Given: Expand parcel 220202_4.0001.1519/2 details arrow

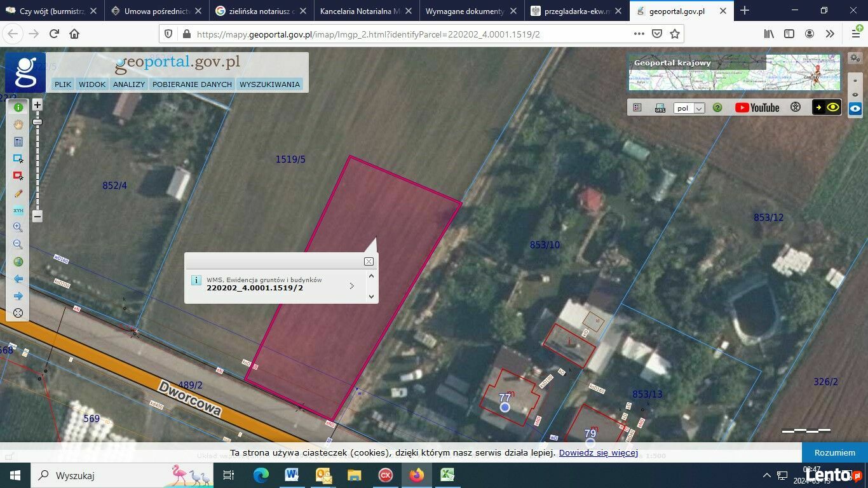Looking at the screenshot, I should (352, 286).
